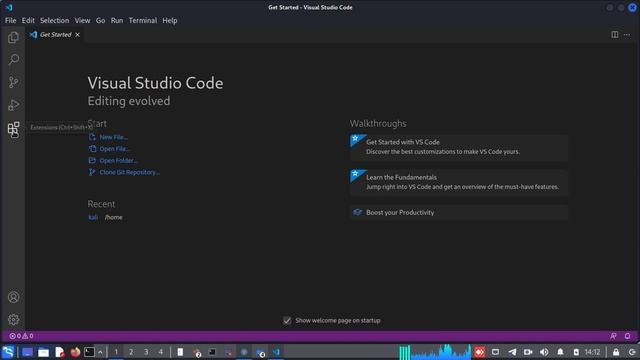
Task: Open the Run and Debug view
Action: coord(13,105)
